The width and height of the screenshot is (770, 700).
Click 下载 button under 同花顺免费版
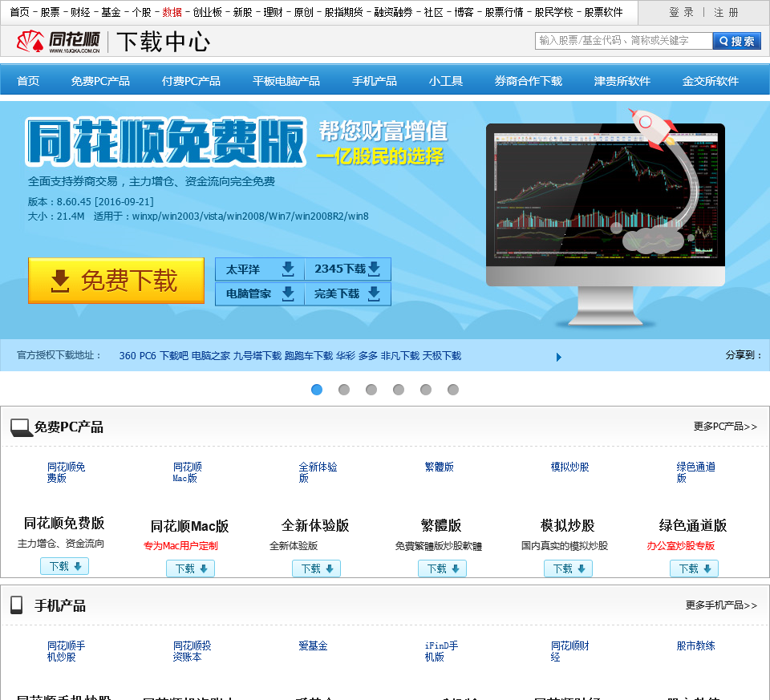point(64,566)
